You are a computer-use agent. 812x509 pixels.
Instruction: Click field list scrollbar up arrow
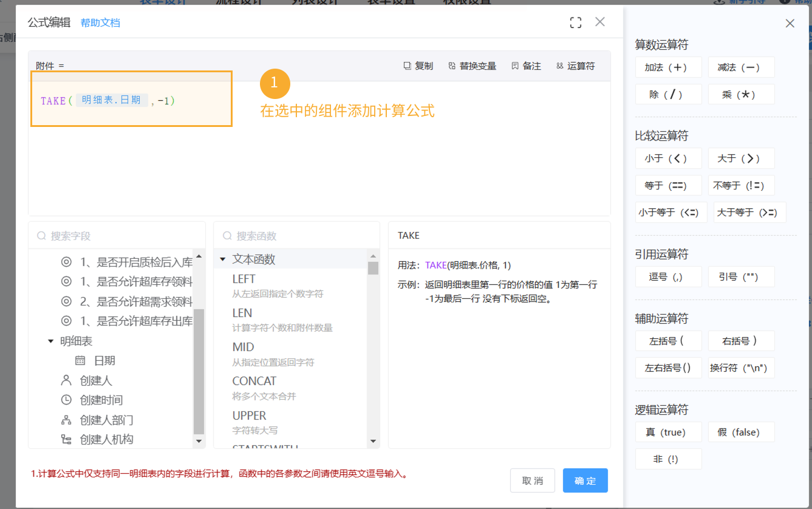pos(199,255)
